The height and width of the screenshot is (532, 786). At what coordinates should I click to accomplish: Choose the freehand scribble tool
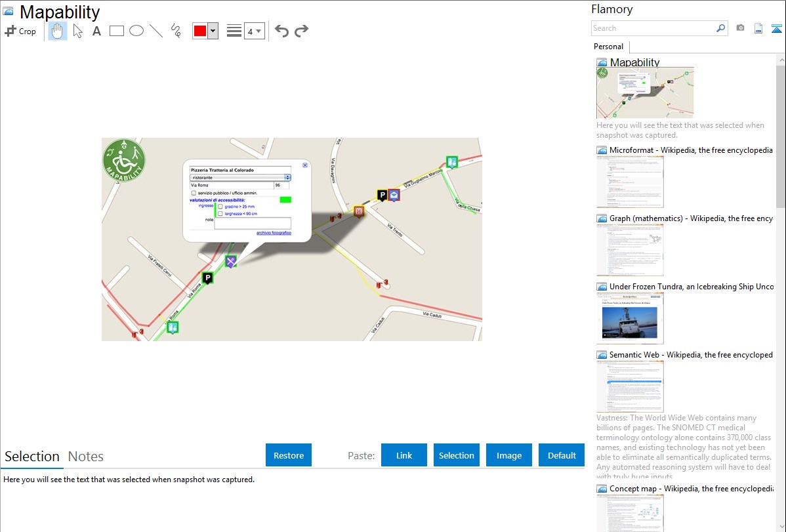coord(176,31)
